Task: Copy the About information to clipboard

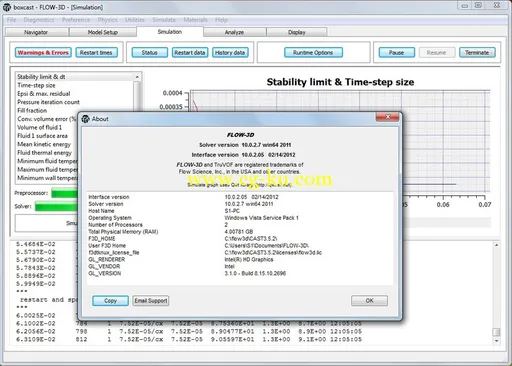Action: (110, 301)
